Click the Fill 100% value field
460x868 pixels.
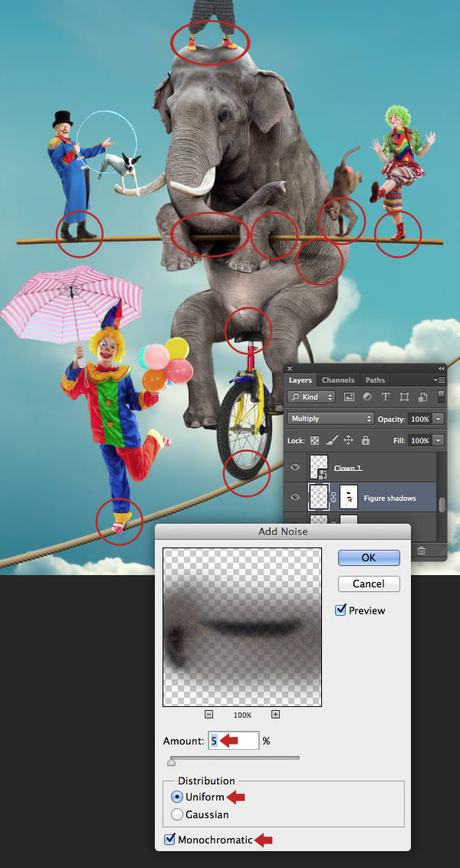[x=420, y=441]
